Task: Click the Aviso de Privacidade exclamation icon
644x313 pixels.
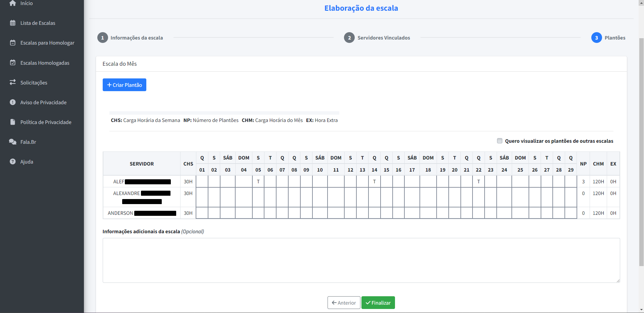Action: [13, 102]
